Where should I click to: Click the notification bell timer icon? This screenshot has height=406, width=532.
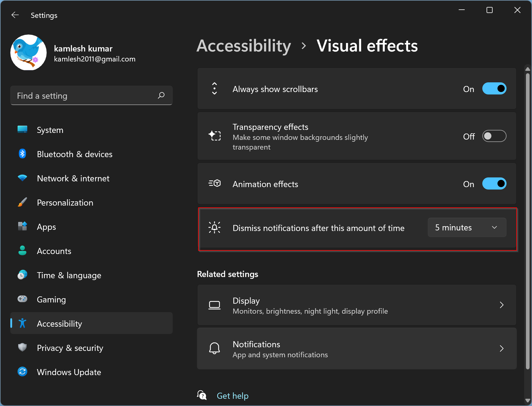coord(214,227)
